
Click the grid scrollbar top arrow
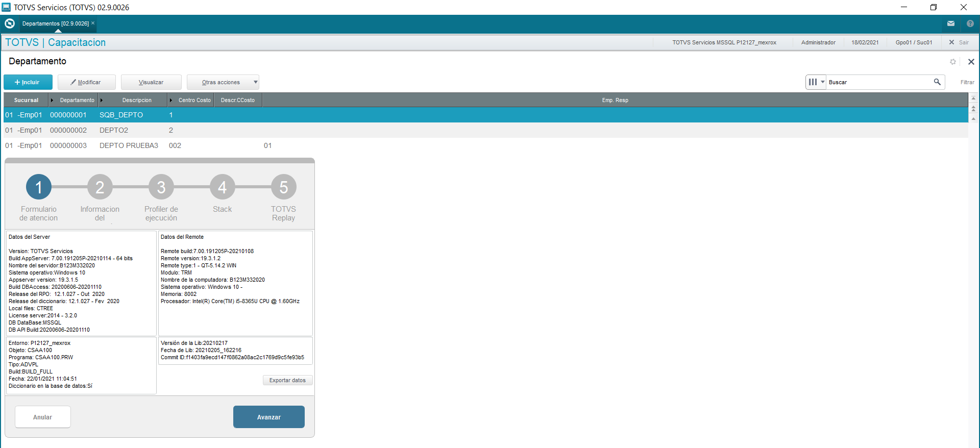[x=973, y=98]
